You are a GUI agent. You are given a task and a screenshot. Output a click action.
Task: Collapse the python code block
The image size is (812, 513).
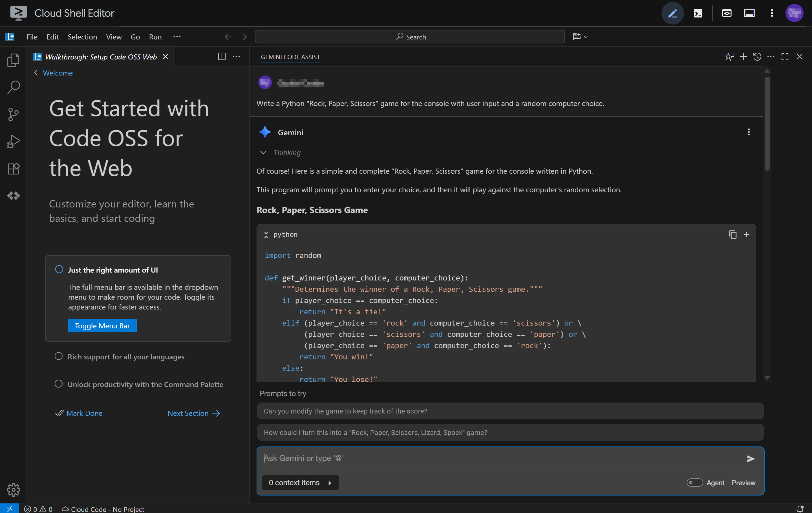pos(266,235)
